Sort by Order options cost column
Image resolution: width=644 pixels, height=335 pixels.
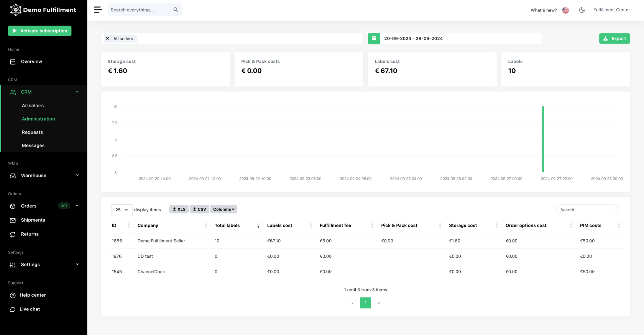coord(539,226)
